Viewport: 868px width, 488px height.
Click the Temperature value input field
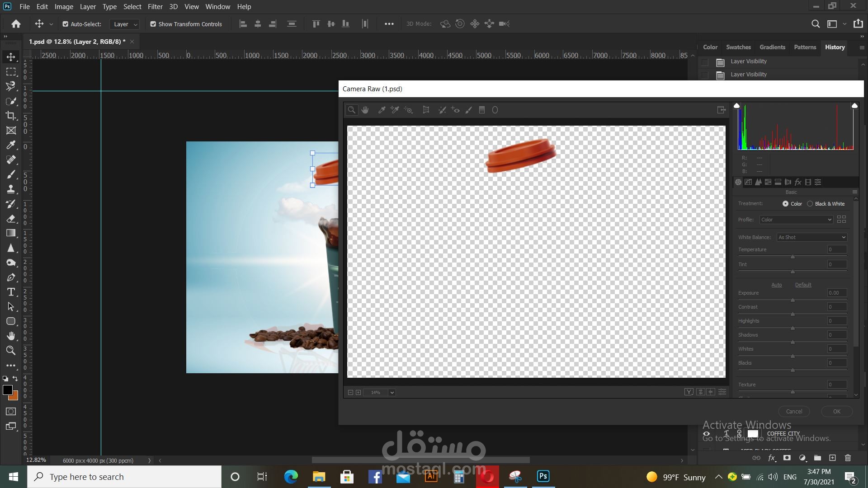coord(836,249)
